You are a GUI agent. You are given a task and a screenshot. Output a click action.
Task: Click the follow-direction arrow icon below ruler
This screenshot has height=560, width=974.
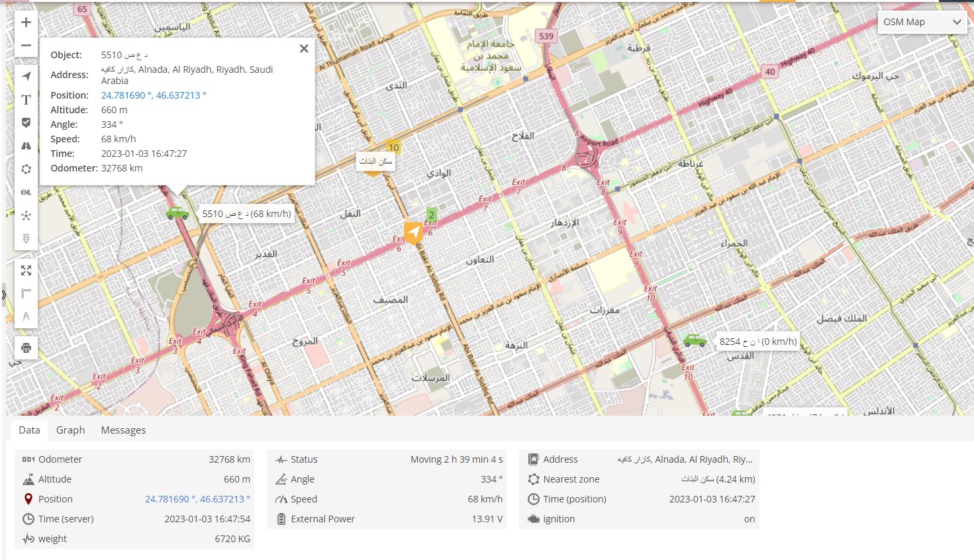26,316
